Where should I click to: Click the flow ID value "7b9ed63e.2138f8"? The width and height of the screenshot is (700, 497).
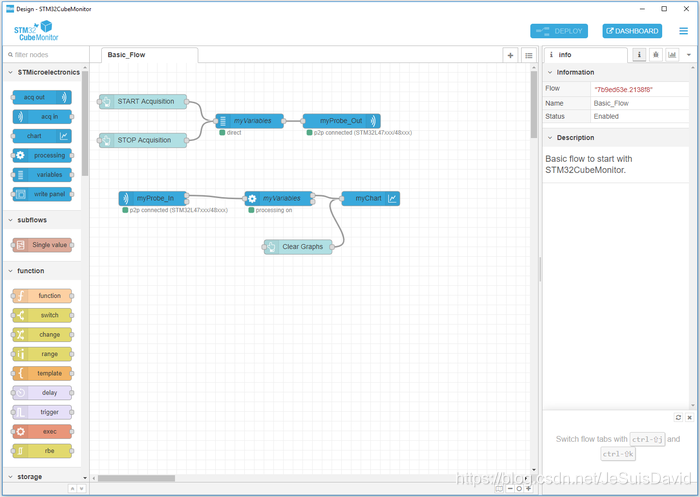[623, 90]
